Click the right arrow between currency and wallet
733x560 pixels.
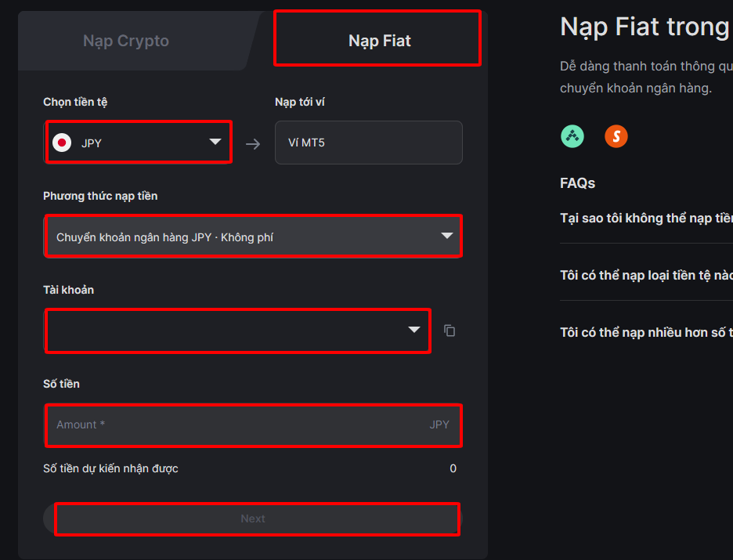253,144
